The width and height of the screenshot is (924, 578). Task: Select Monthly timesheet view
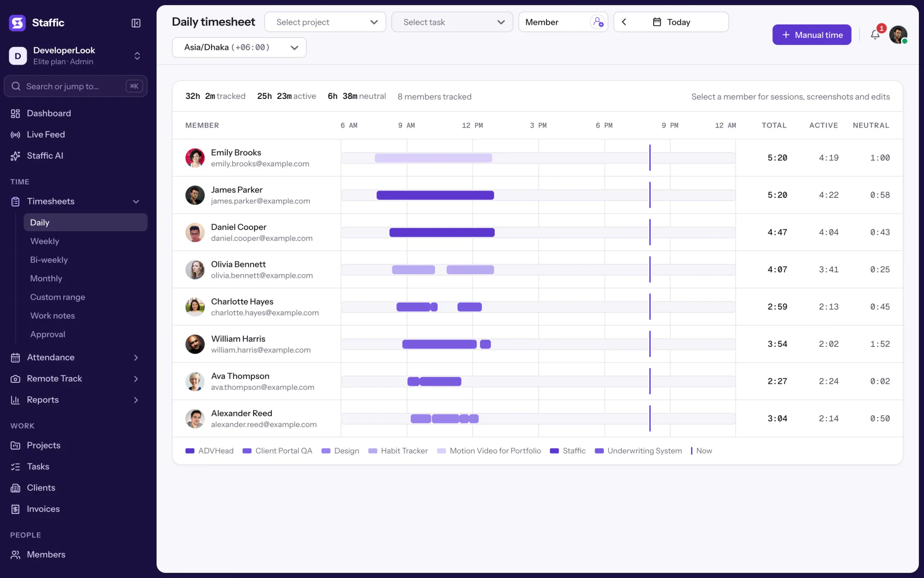pyautogui.click(x=46, y=278)
